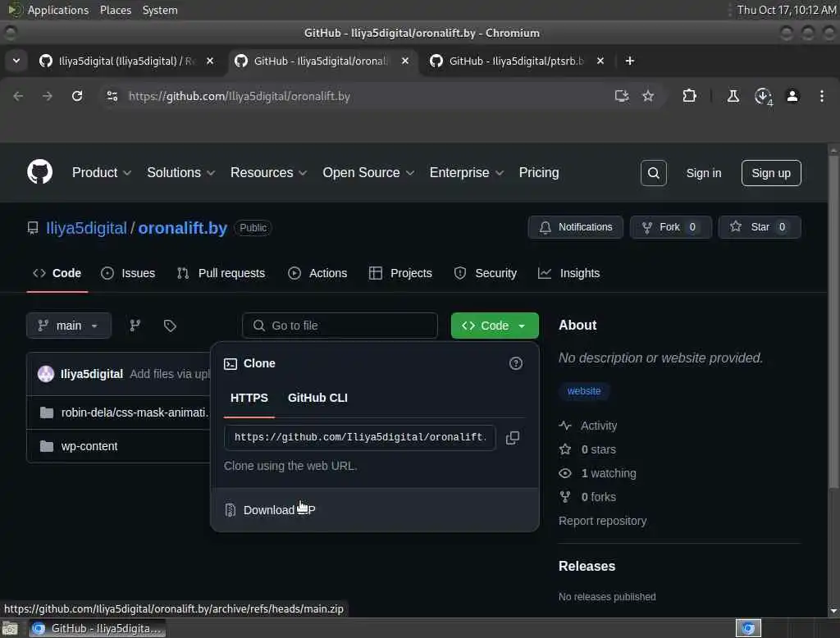
Task: Select the Code repository tab
Action: [x=57, y=272]
